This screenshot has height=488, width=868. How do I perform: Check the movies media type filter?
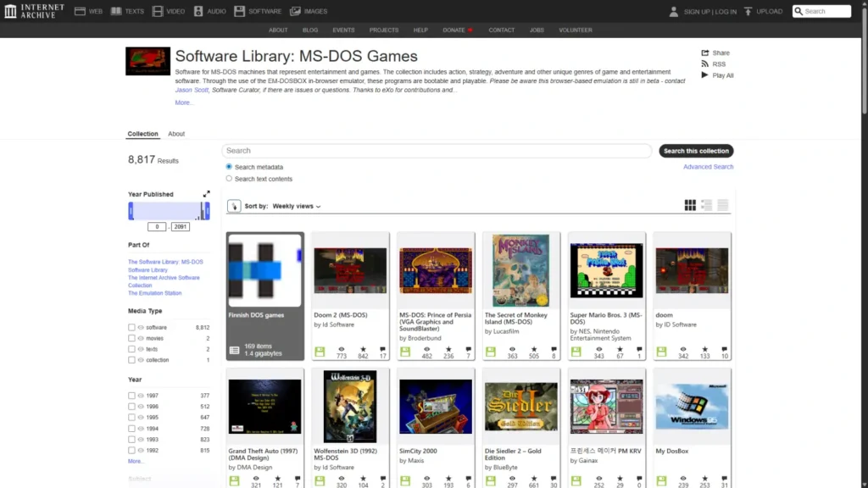click(x=132, y=338)
